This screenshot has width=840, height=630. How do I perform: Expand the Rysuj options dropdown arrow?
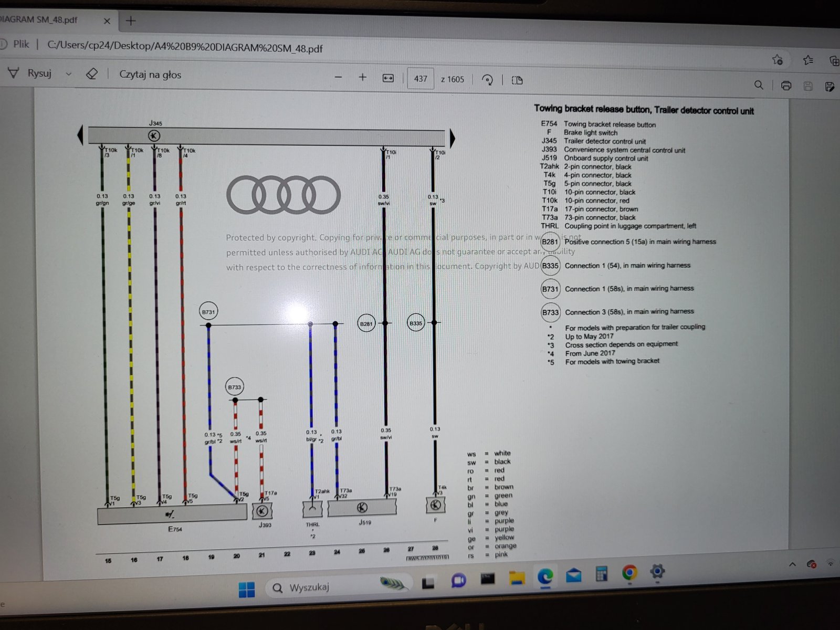coord(68,74)
